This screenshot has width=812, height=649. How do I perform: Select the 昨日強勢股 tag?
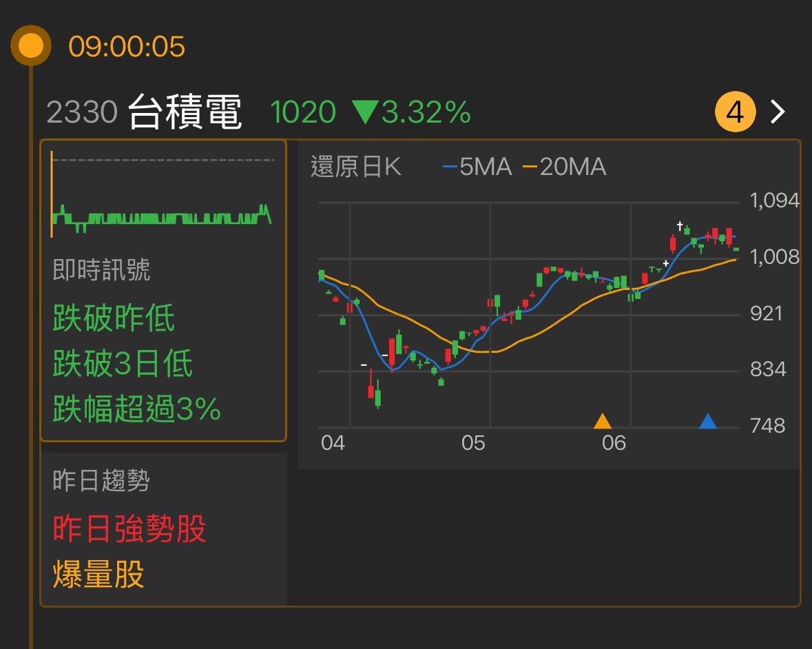point(129,528)
